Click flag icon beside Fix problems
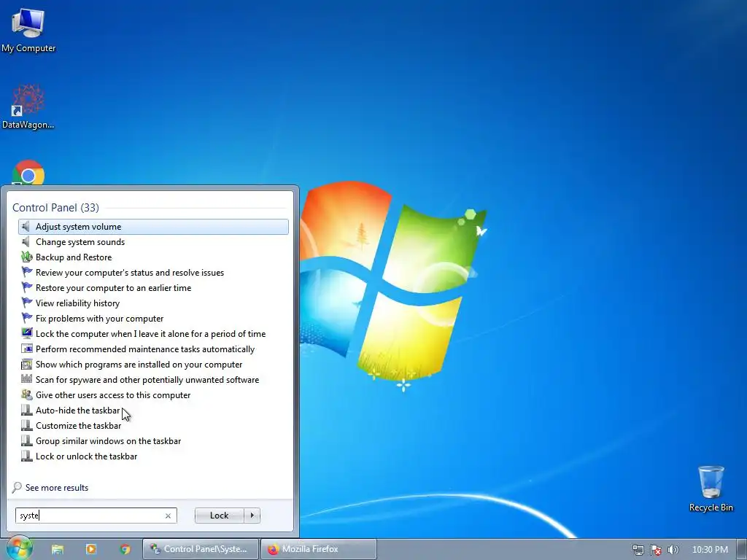Image resolution: width=747 pixels, height=560 pixels. 27,318
